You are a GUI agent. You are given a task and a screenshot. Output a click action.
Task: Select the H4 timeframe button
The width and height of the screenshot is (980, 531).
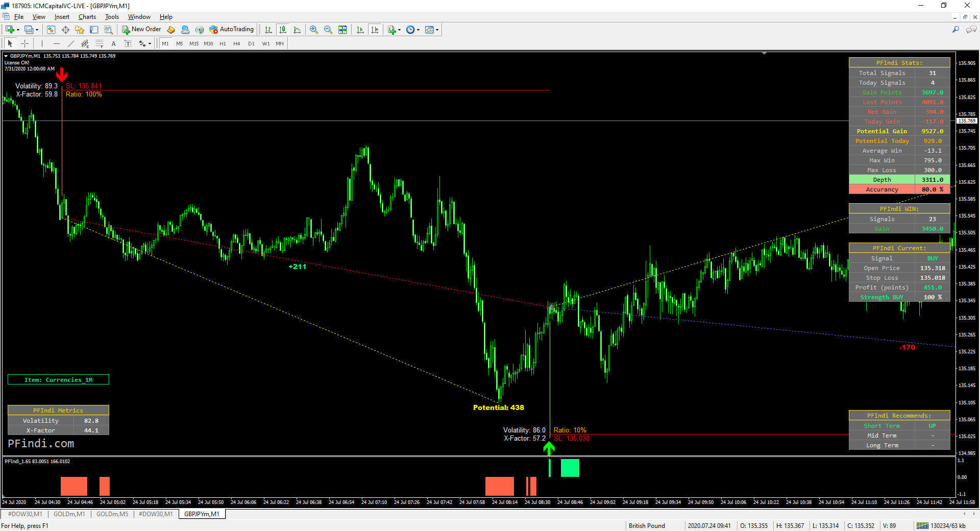pos(236,44)
